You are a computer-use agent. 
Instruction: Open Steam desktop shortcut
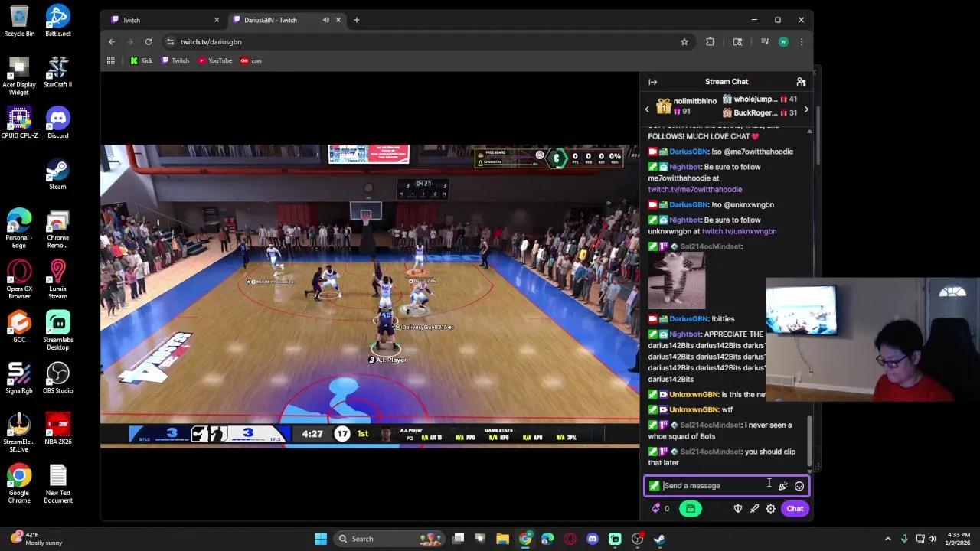point(58,175)
